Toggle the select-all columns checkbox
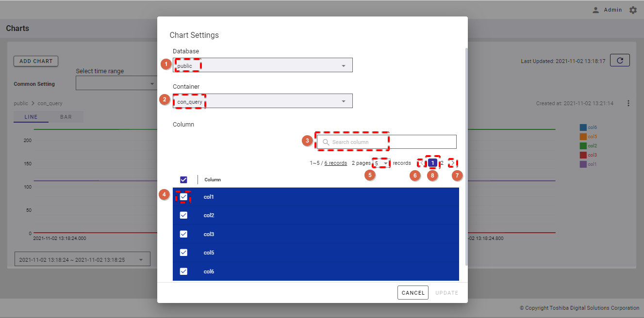This screenshot has width=644, height=318. pyautogui.click(x=183, y=179)
